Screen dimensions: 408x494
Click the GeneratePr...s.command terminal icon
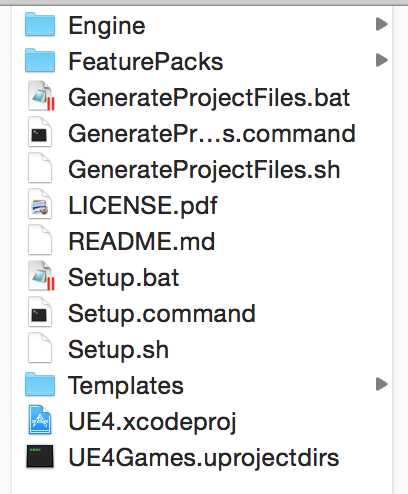click(x=40, y=132)
